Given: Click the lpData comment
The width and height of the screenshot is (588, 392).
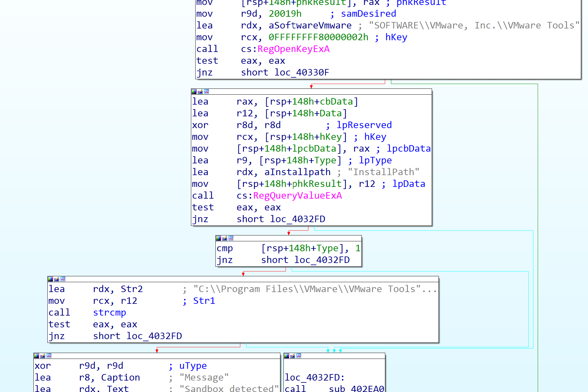Looking at the screenshot, I should (x=409, y=184).
